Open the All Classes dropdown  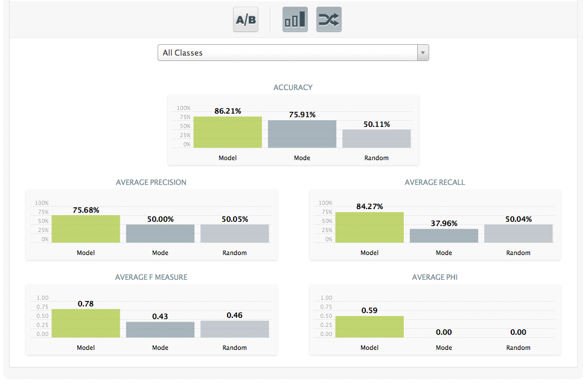click(x=293, y=53)
